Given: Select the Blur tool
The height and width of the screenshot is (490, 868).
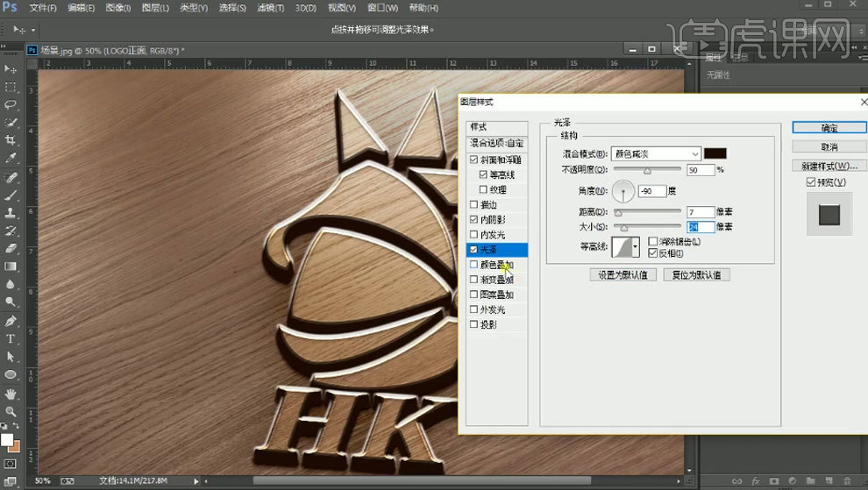Looking at the screenshot, I should [10, 284].
